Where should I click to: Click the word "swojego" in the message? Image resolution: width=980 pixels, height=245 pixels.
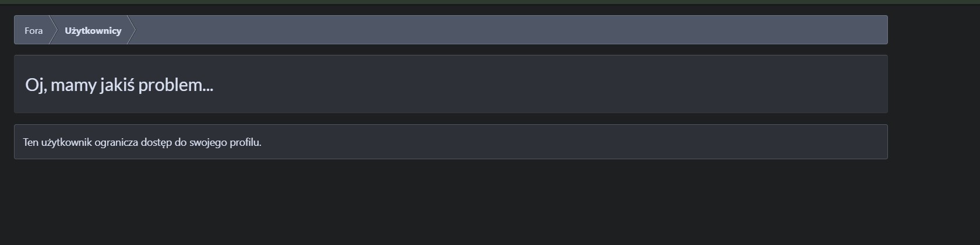208,142
